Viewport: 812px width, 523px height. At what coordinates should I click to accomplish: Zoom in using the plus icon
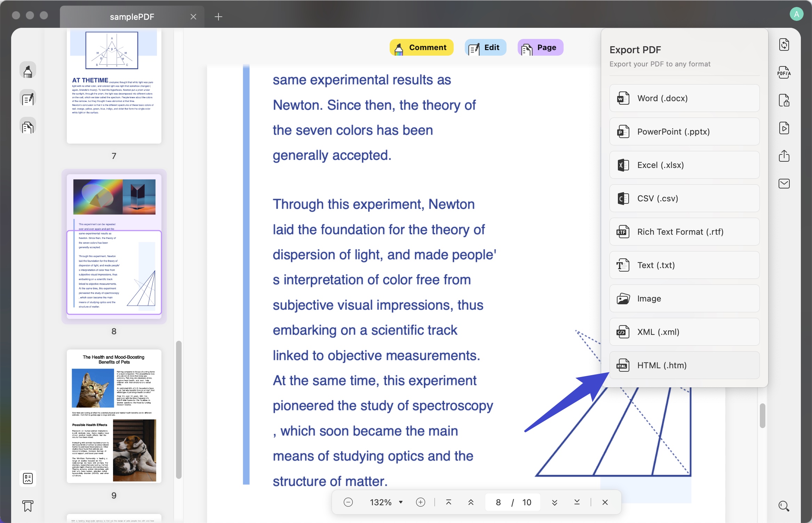click(421, 502)
